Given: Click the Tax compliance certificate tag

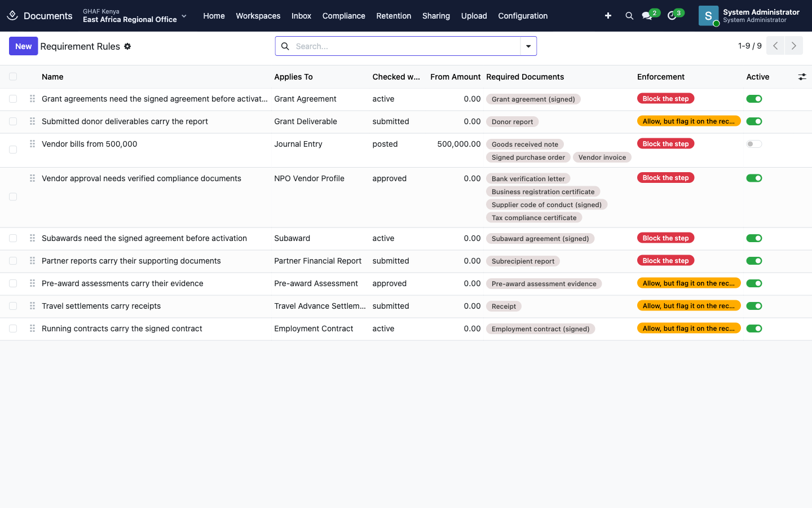Looking at the screenshot, I should coord(534,218).
